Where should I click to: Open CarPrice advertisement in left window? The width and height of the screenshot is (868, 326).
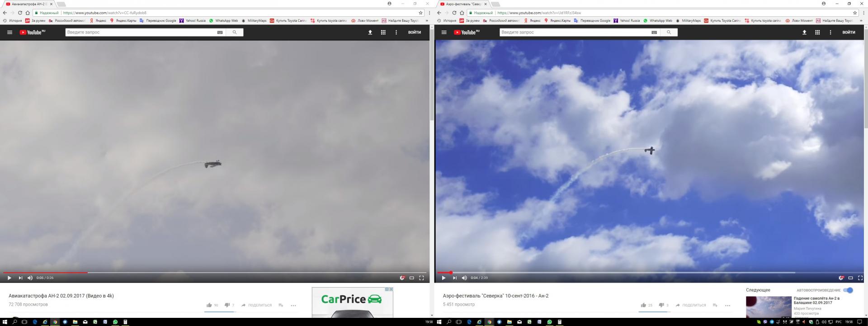pos(352,302)
